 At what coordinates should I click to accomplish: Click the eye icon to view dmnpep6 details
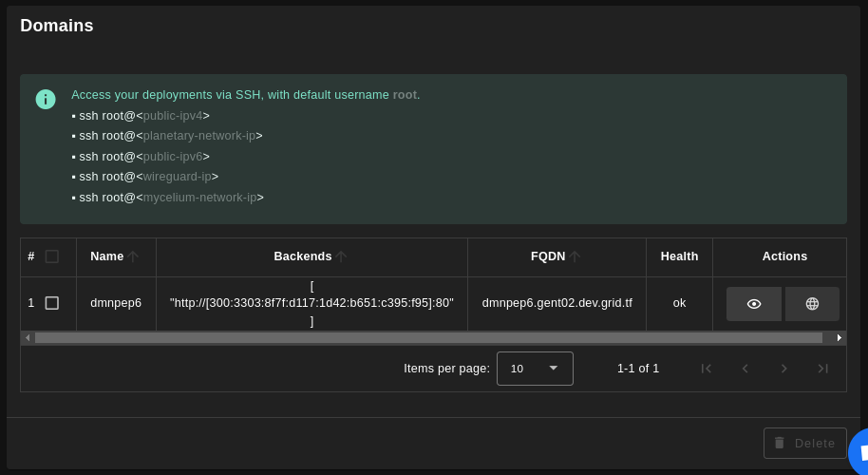point(754,304)
